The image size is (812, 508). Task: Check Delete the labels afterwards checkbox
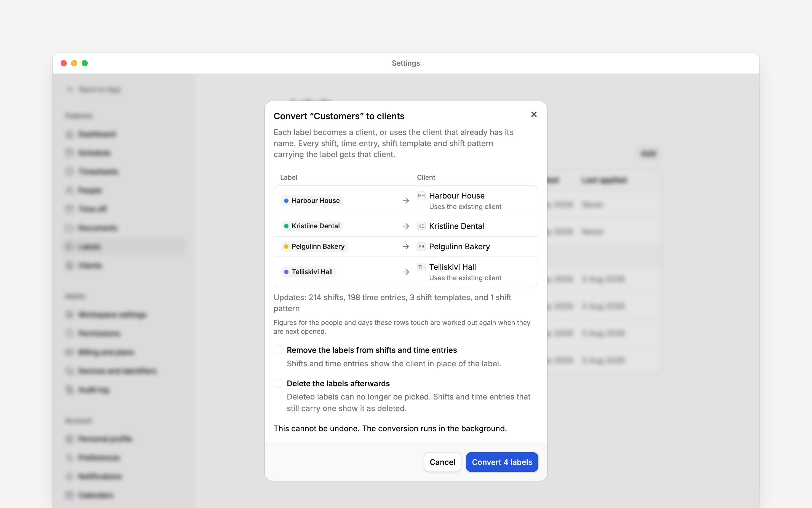[x=278, y=383]
